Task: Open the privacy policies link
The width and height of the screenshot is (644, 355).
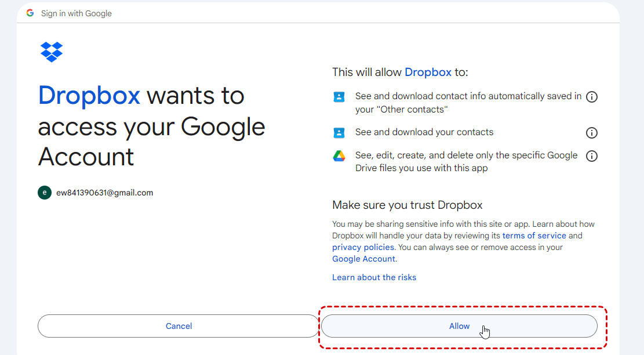Action: click(x=363, y=247)
